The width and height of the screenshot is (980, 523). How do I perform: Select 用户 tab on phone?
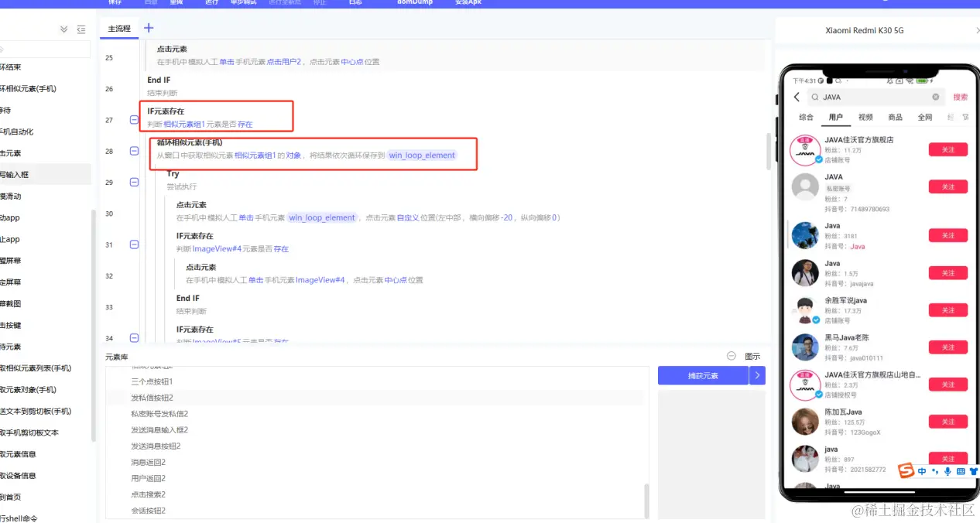(x=836, y=118)
